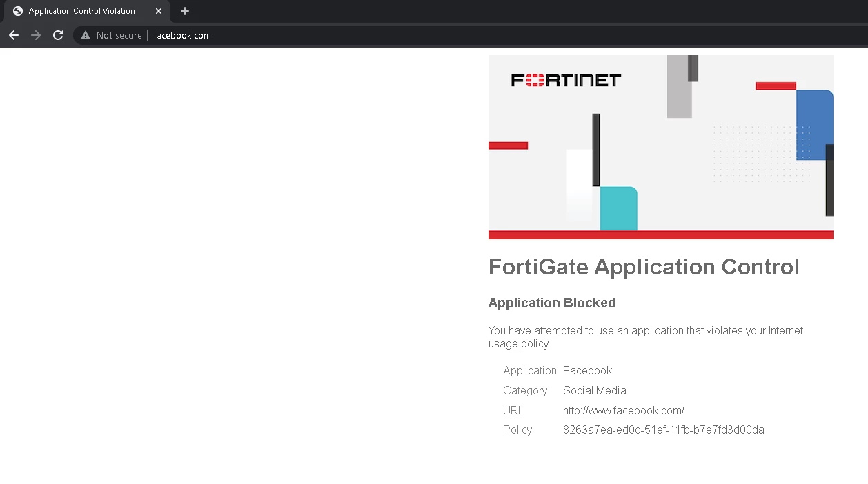This screenshot has height=484, width=868.
Task: Click the Internet usage policy message text
Action: pyautogui.click(x=646, y=337)
